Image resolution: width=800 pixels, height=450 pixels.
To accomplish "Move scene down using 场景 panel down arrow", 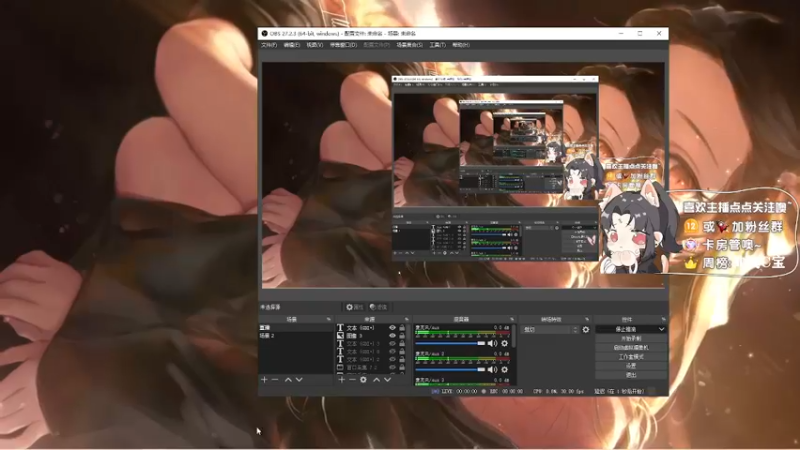I will [299, 380].
